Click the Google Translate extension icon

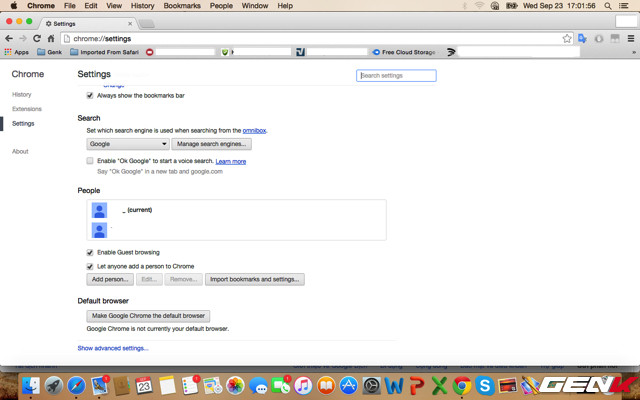(x=582, y=38)
